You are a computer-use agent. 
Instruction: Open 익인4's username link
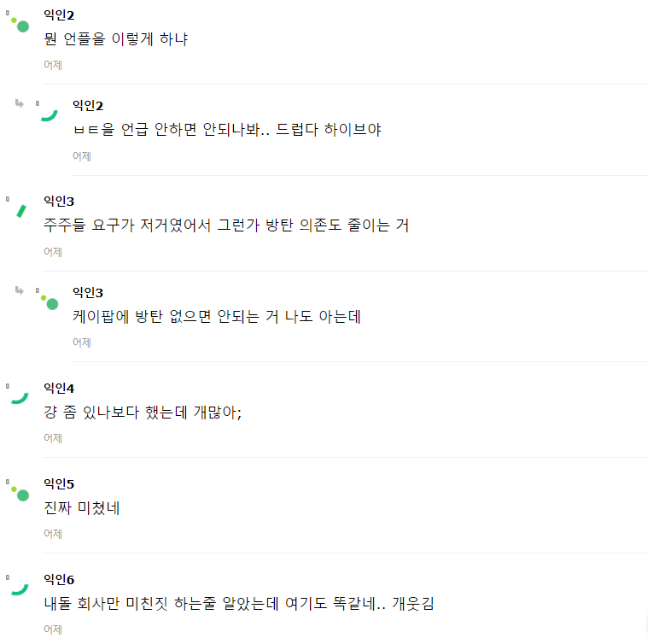point(59,389)
